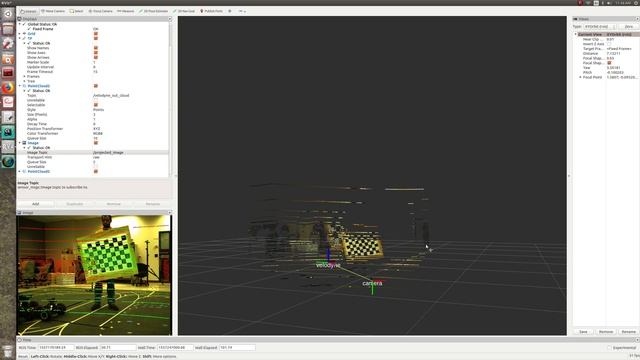
Task: Open the Files manager from launcher
Action: coord(8,29)
